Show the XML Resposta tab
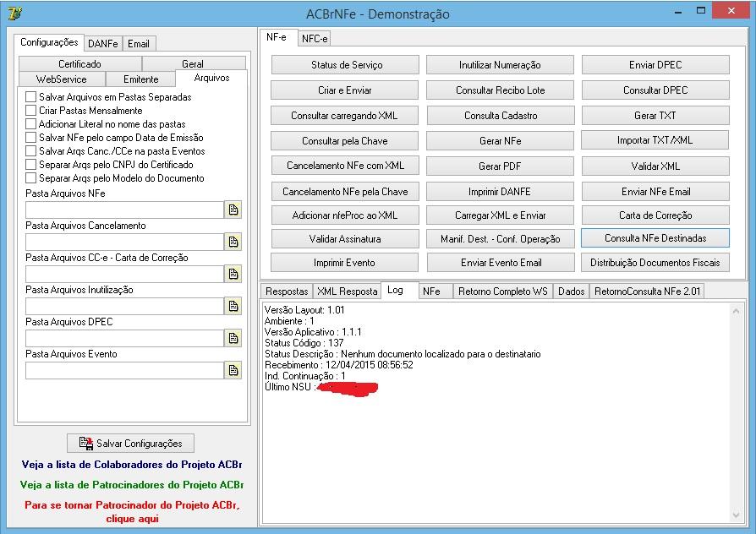The height and width of the screenshot is (534, 756). click(348, 292)
